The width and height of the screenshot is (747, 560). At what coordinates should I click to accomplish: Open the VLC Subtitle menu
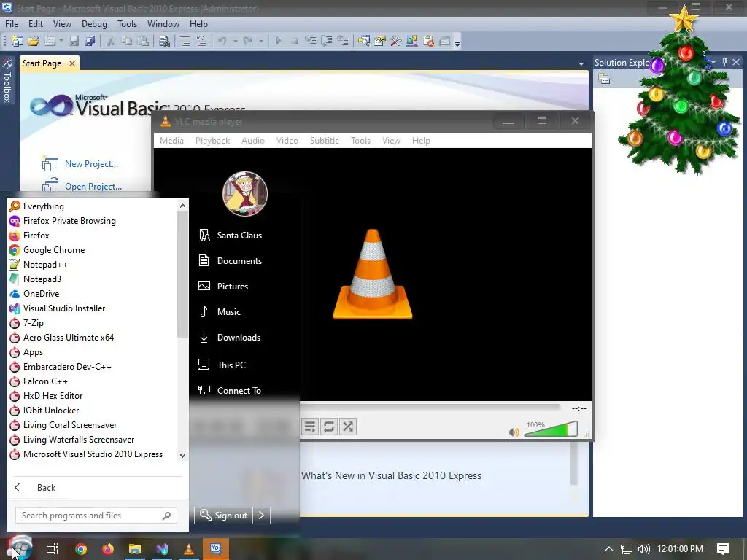tap(325, 141)
